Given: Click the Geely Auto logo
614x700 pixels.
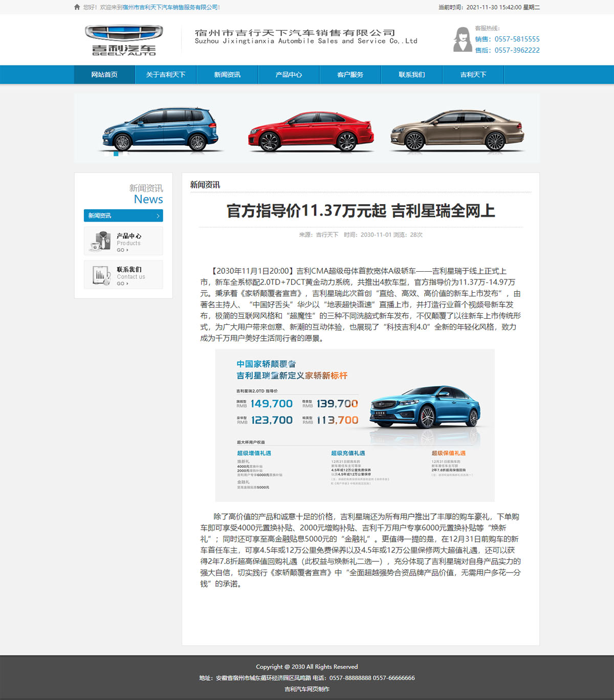Looking at the screenshot, I should [124, 40].
